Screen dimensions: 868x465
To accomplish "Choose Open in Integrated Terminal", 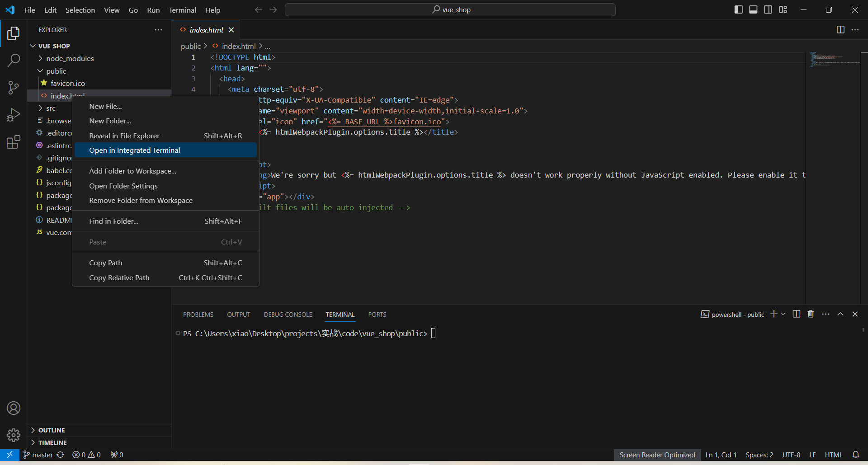I will pyautogui.click(x=165, y=150).
